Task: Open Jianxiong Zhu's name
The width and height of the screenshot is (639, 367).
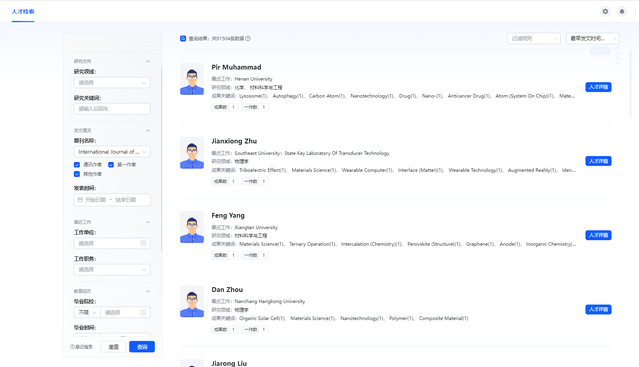Action: coord(234,141)
